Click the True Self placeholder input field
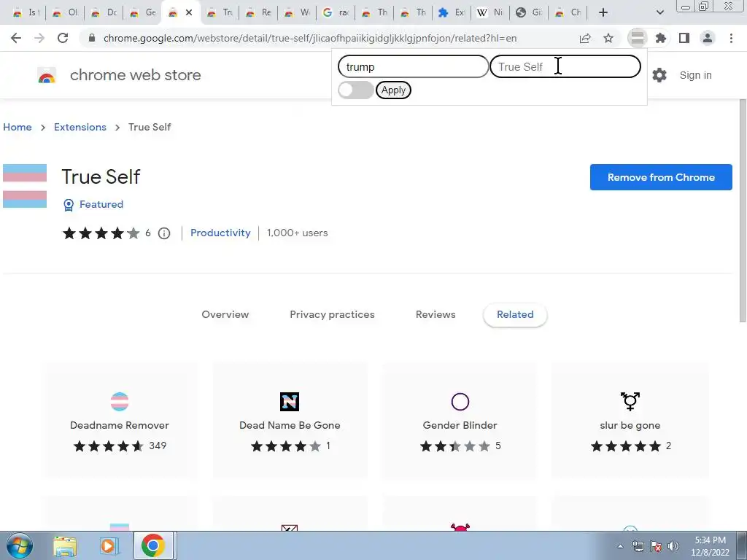The image size is (747, 560). [x=565, y=66]
